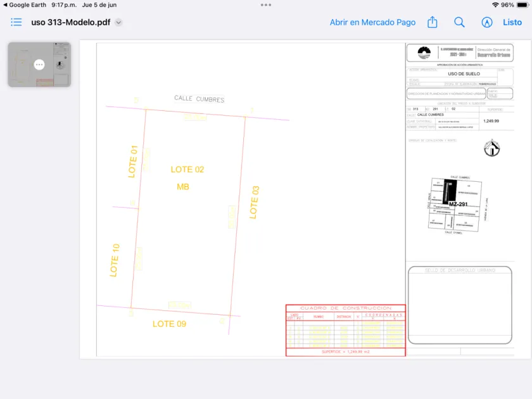This screenshot has width=532, height=399.
Task: Tap the status bar clock 9:17 p.m.
Action: point(64,5)
